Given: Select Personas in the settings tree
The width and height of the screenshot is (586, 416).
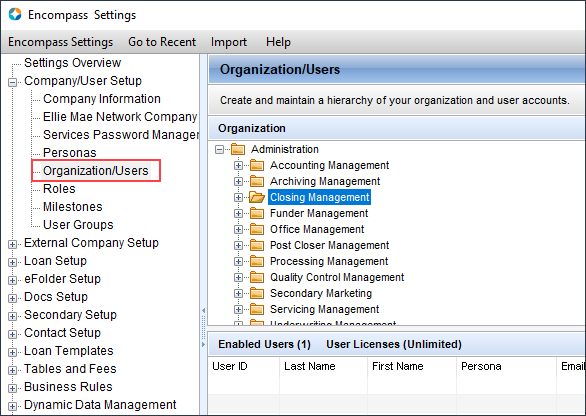Looking at the screenshot, I should pos(70,152).
